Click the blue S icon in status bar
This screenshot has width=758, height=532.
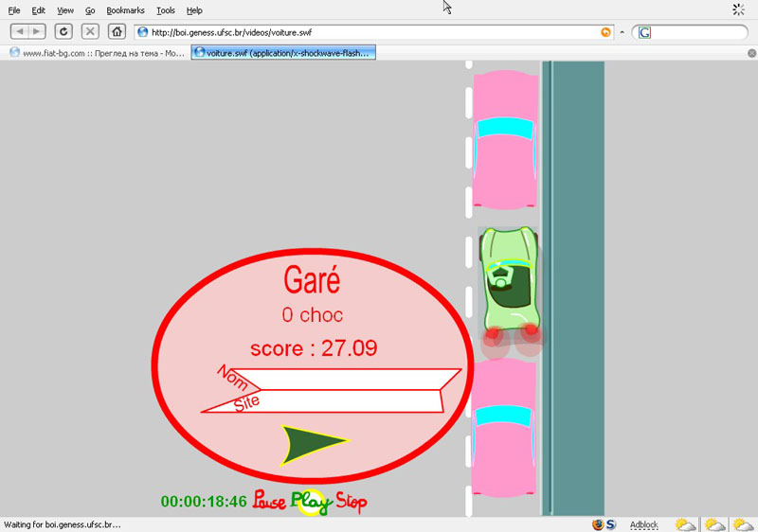611,523
